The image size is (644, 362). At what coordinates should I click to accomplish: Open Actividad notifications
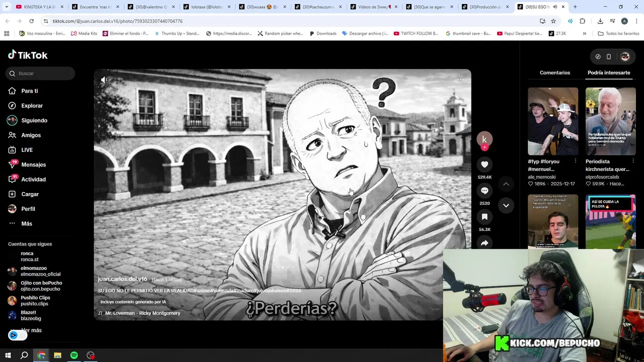click(x=33, y=179)
